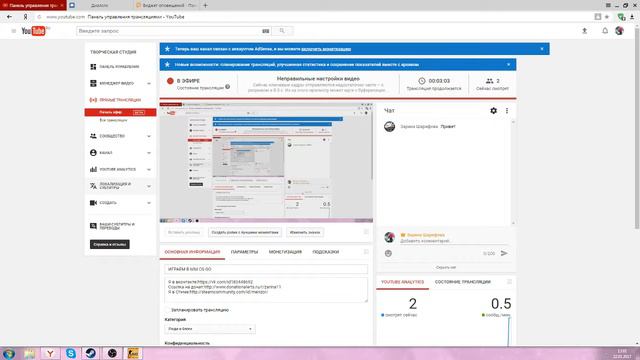Open the YouTube hamburger guide menu
The width and height of the screenshot is (640, 360).
pyautogui.click(x=13, y=31)
